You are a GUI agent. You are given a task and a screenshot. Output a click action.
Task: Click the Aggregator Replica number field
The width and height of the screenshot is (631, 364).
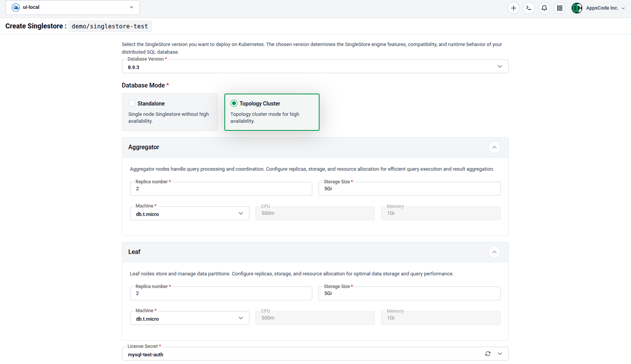click(221, 189)
